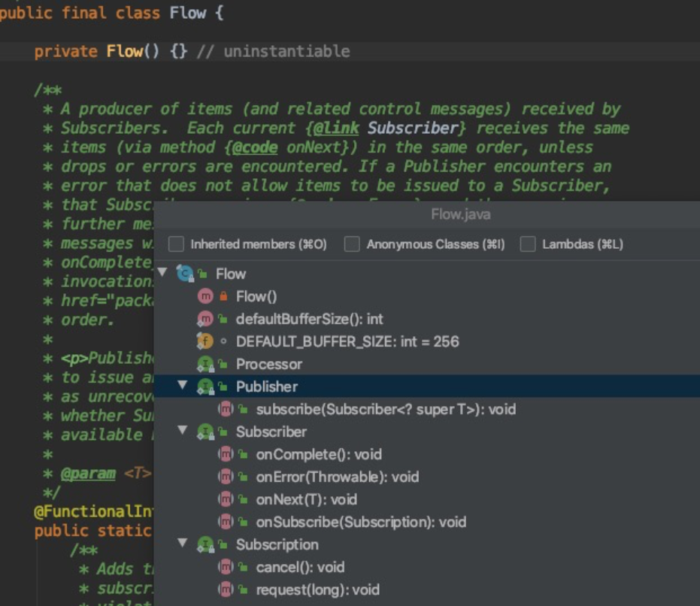Viewport: 700px width, 606px height.
Task: Click the Flow.java popup title
Action: point(460,214)
